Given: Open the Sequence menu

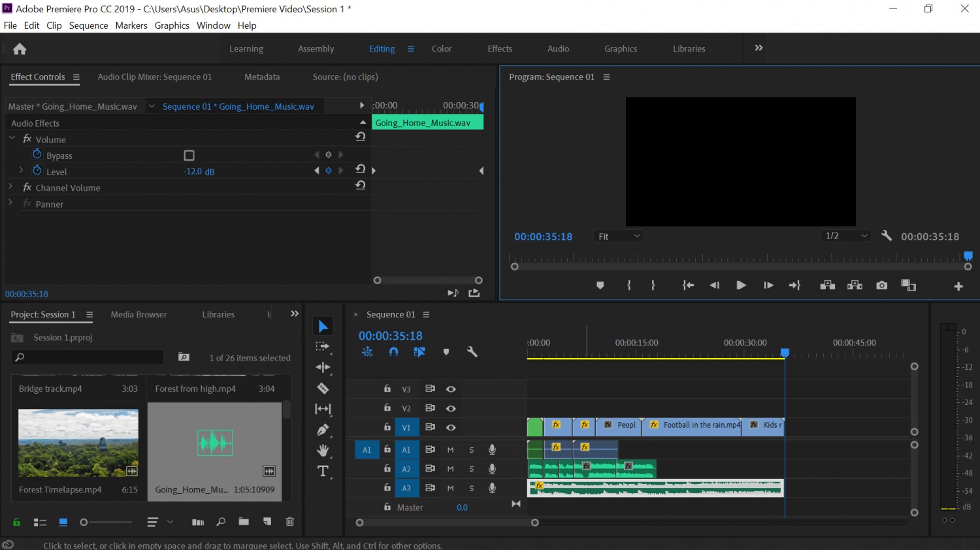Looking at the screenshot, I should pyautogui.click(x=88, y=25).
